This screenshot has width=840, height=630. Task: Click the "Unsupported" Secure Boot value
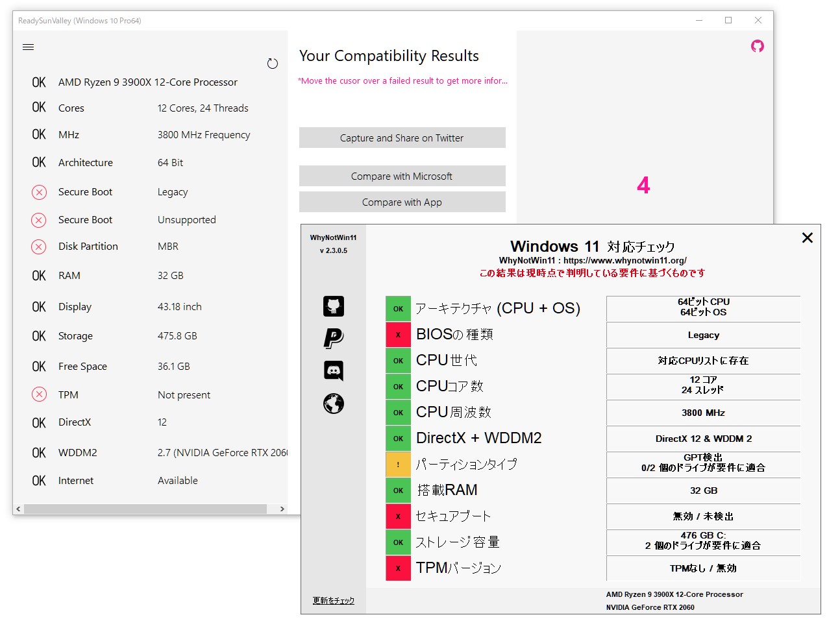tap(187, 220)
